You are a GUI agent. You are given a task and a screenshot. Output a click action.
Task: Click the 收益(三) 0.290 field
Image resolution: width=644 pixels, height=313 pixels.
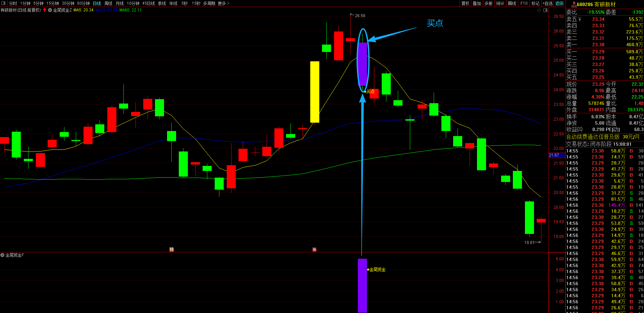pyautogui.click(x=585, y=129)
